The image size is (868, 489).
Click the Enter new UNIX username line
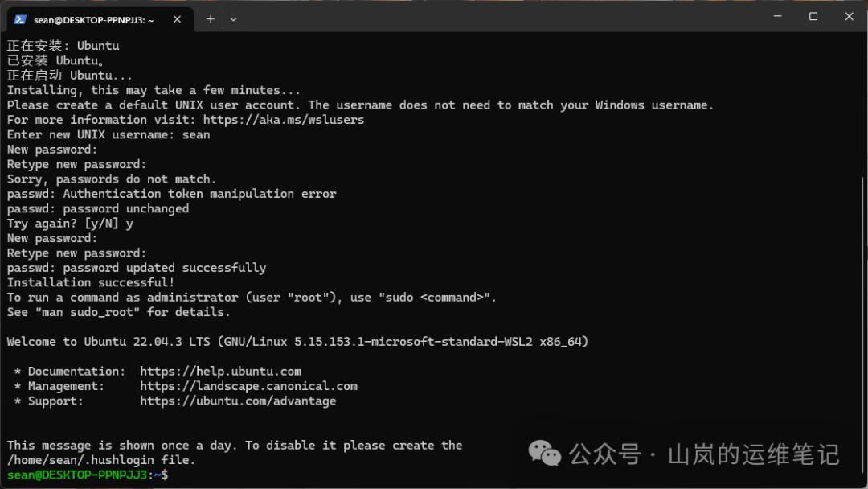tap(108, 134)
